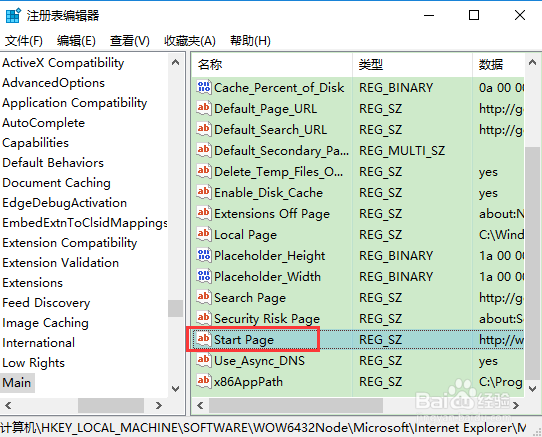This screenshot has width=542, height=437.
Task: Open the 收藏夹(A) menu
Action: click(190, 41)
